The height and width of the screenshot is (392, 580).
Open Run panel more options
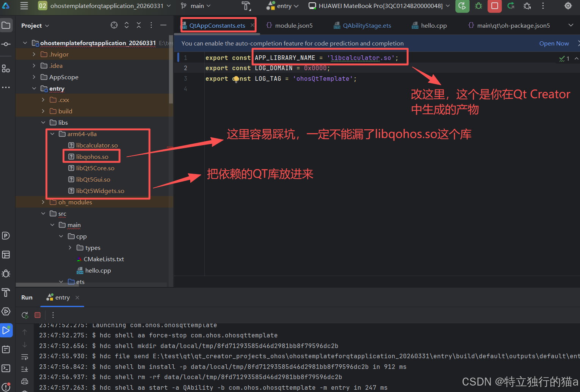(53, 315)
